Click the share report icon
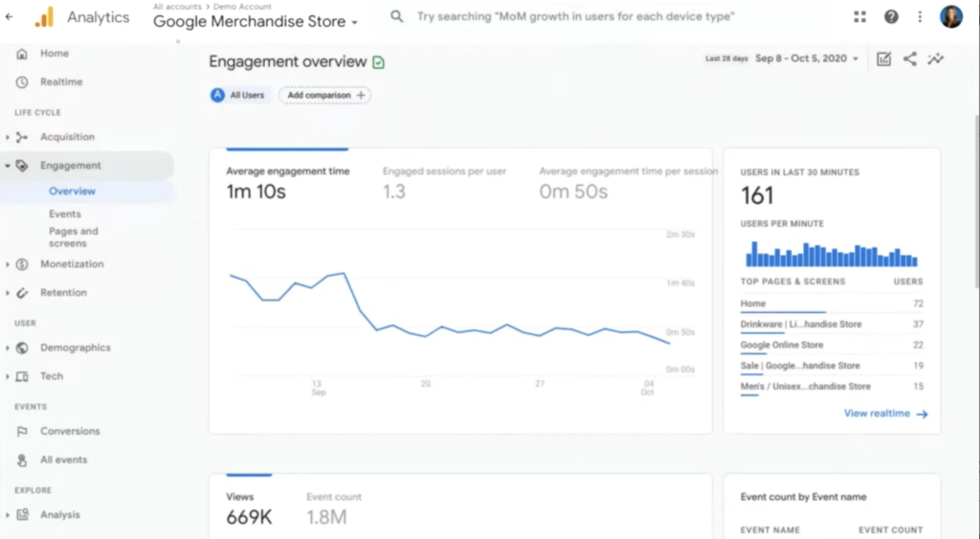This screenshot has width=980, height=539. click(x=910, y=58)
